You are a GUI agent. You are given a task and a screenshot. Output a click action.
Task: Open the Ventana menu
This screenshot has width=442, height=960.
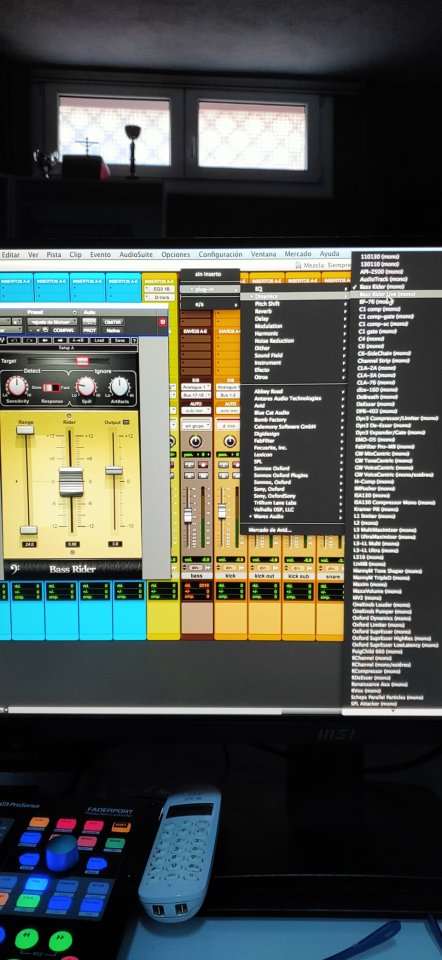pyautogui.click(x=263, y=254)
